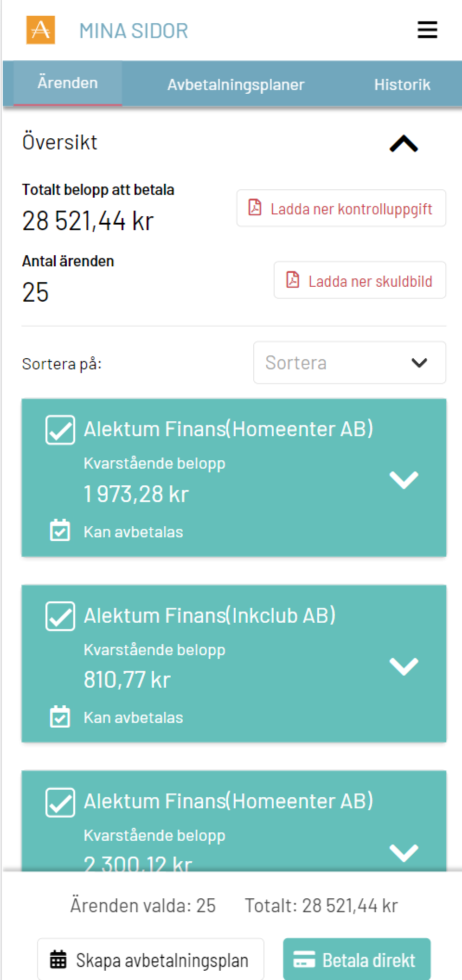Uncheck the 2 300,12 kr Homeenter AB case

pyautogui.click(x=60, y=802)
